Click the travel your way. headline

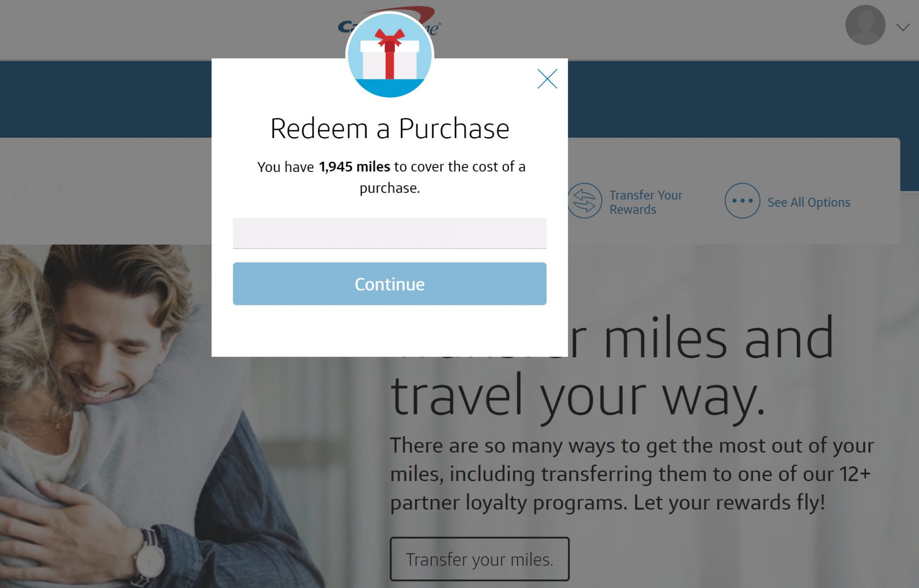click(x=577, y=396)
